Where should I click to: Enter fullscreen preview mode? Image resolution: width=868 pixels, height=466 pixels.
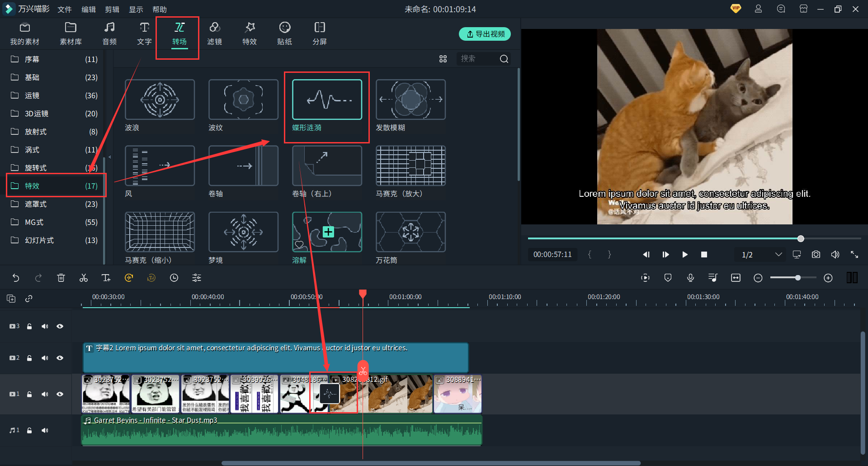pos(854,254)
